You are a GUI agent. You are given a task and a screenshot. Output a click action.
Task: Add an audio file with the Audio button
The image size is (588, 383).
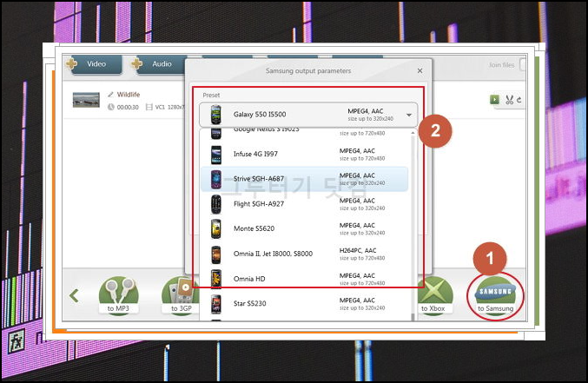coord(158,64)
